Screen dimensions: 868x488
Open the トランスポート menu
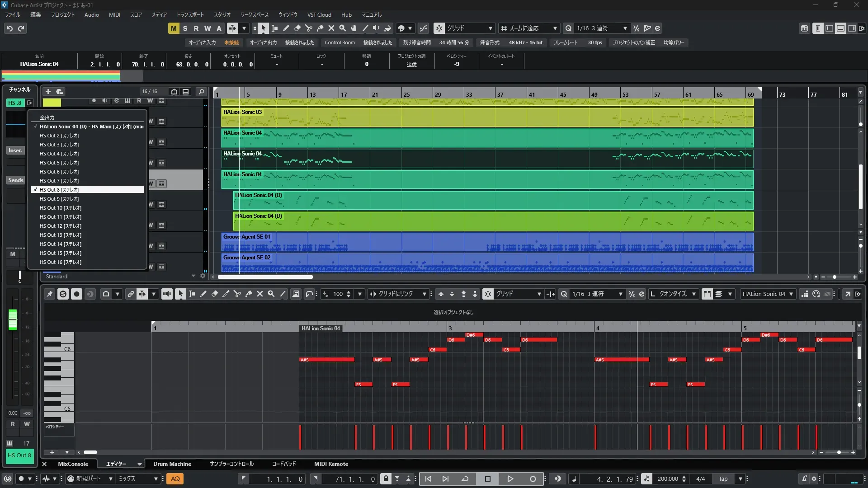190,15
